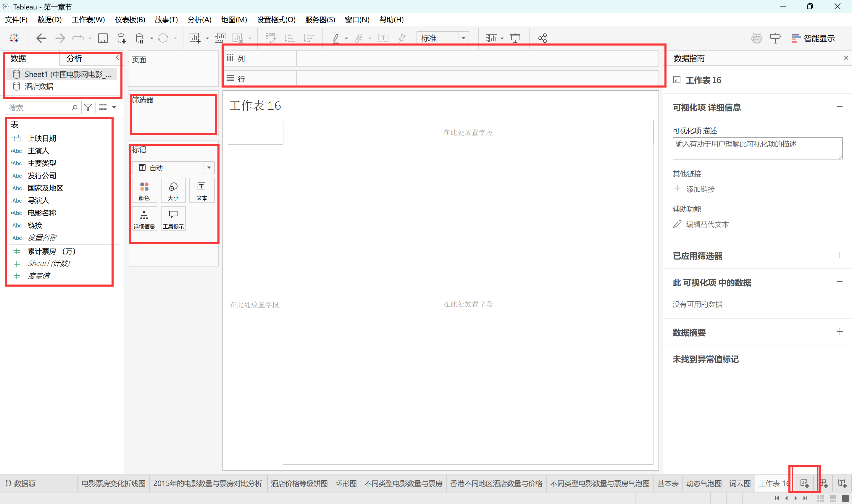This screenshot has width=852, height=504.
Task: Collapse the 可视化项 详细信息 section
Action: click(x=840, y=107)
